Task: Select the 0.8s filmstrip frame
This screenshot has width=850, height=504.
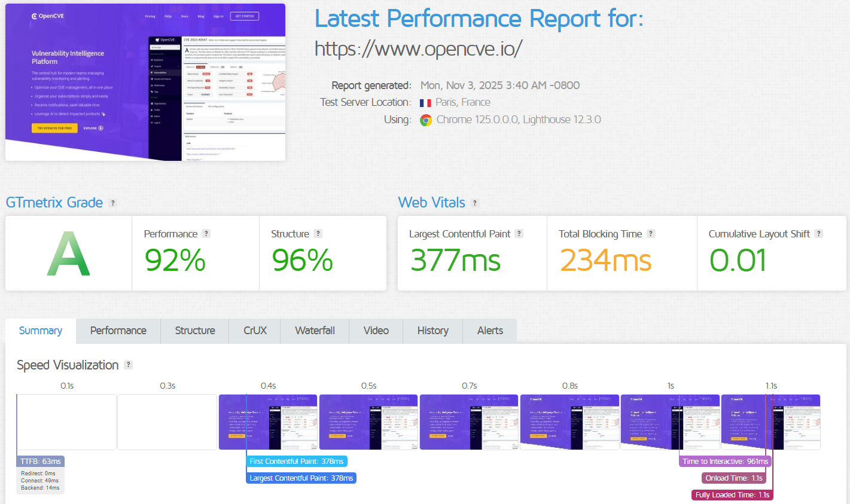Action: pos(569,422)
